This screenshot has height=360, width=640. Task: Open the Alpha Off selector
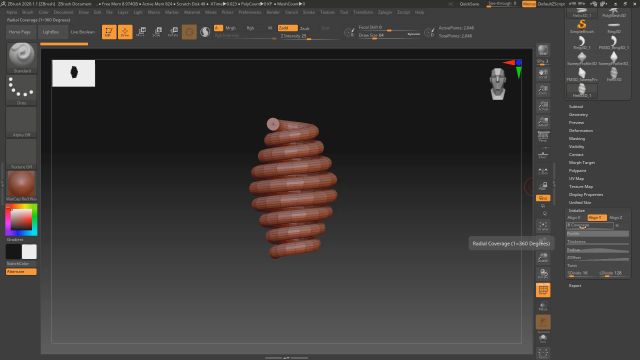point(21,122)
